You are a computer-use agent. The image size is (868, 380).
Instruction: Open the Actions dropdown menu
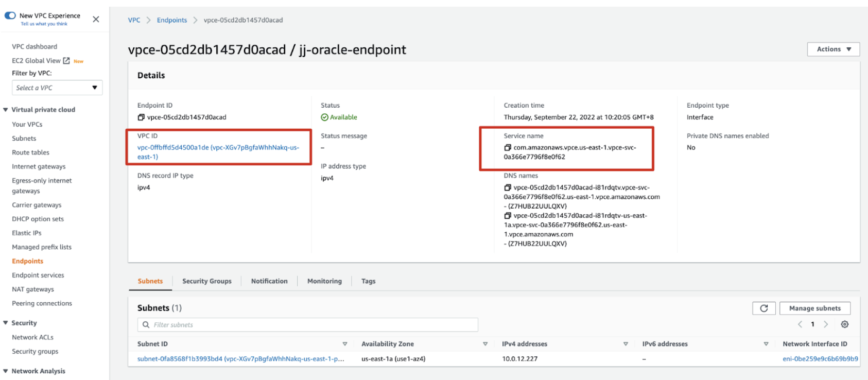[834, 49]
